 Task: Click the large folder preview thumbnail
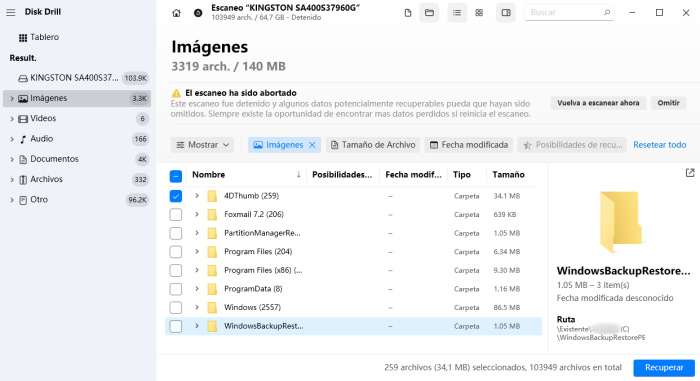[621, 222]
